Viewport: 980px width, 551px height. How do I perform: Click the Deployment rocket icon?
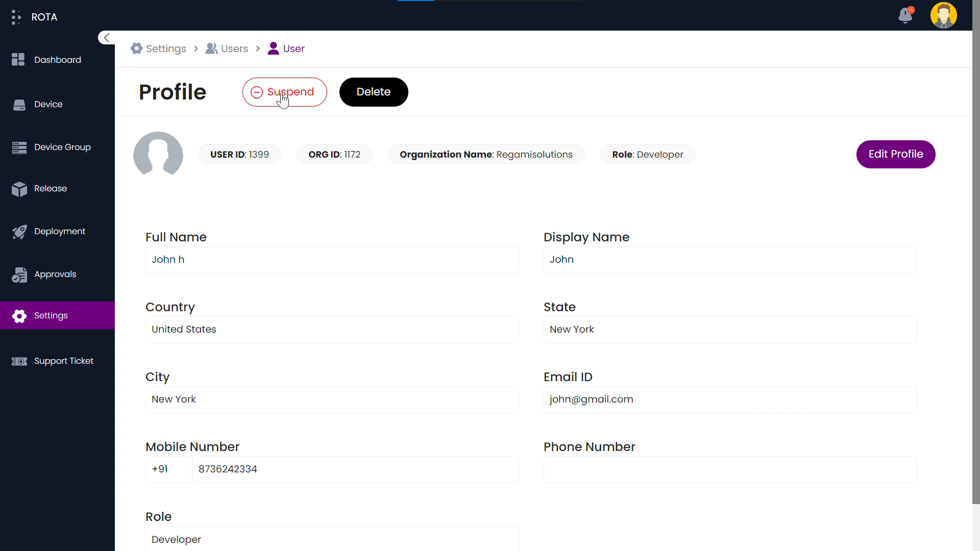(19, 232)
